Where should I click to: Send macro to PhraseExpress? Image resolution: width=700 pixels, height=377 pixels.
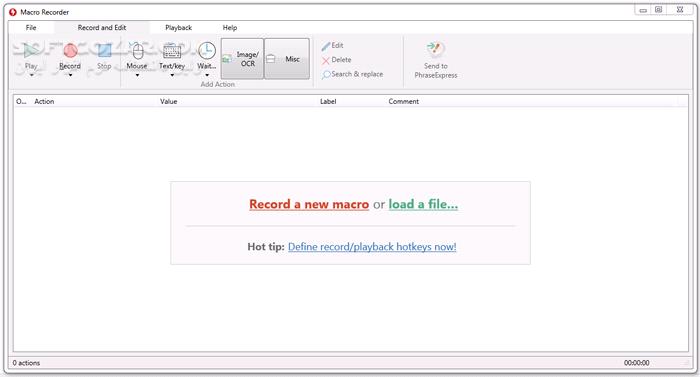click(436, 60)
